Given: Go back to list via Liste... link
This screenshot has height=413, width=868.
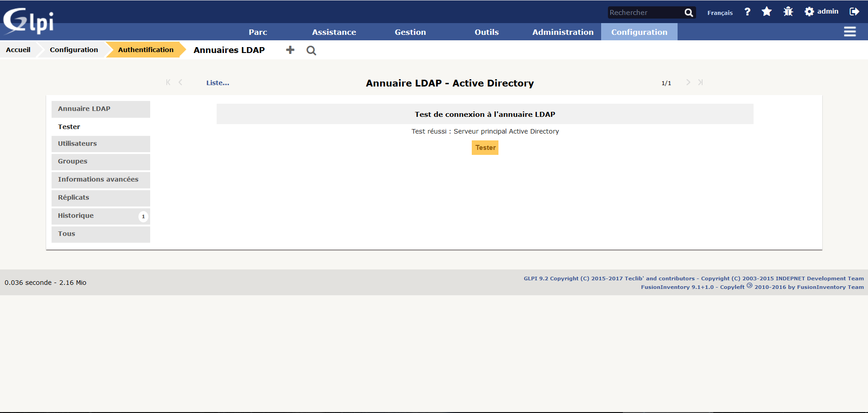Looking at the screenshot, I should 218,83.
